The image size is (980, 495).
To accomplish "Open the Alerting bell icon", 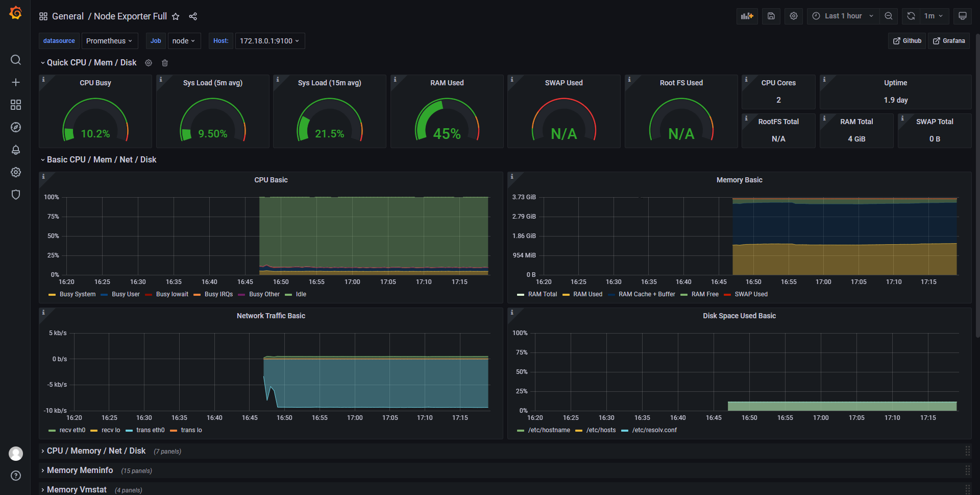I will (x=16, y=150).
